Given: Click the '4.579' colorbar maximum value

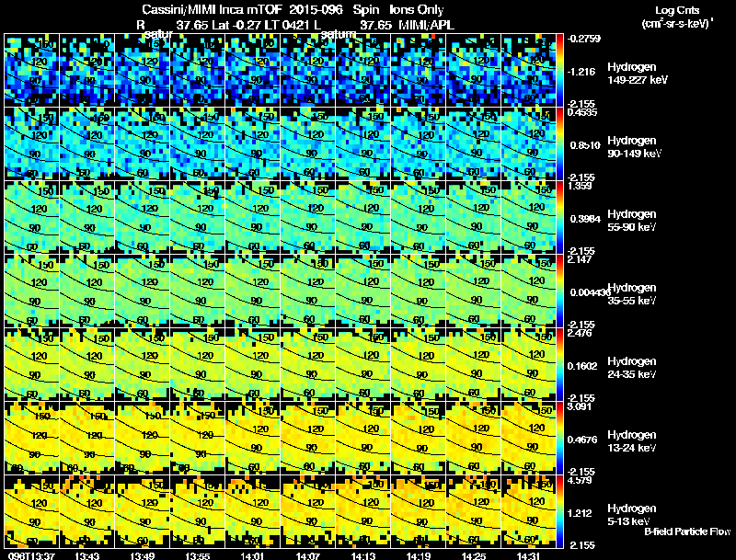Looking at the screenshot, I should point(580,480).
